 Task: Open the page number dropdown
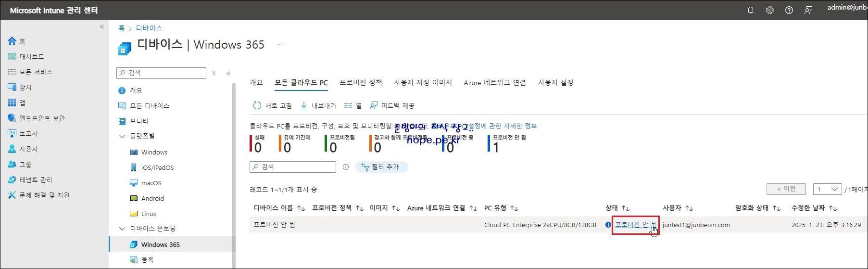[x=827, y=189]
